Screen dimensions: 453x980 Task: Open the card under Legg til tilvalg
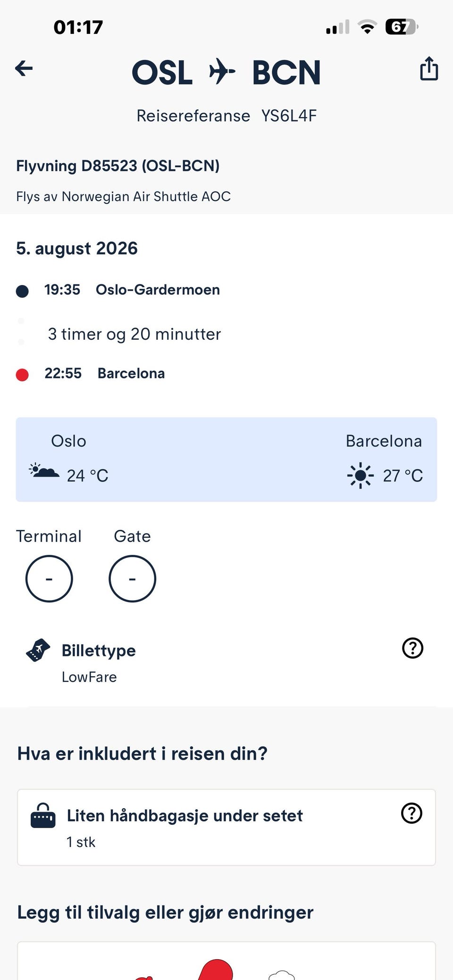226,961
